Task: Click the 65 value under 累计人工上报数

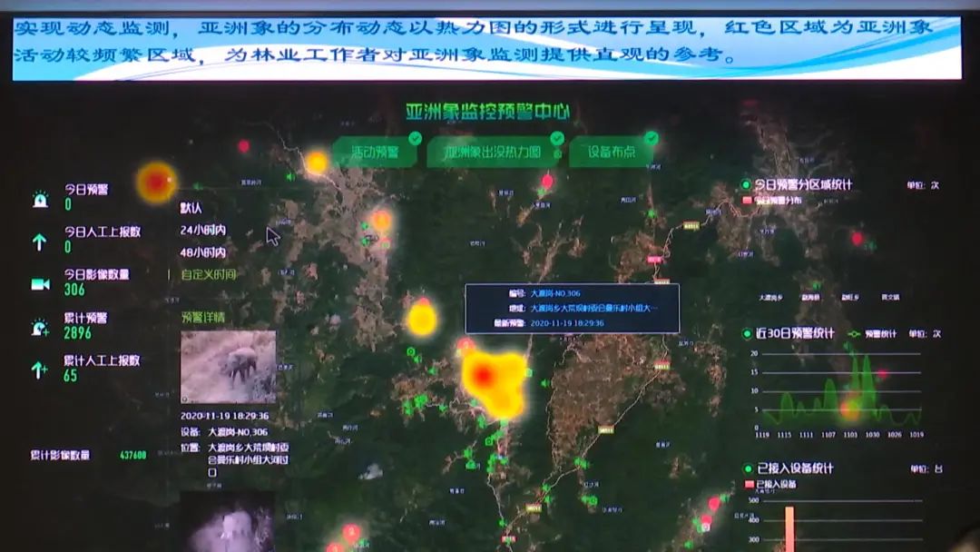Action: (71, 375)
